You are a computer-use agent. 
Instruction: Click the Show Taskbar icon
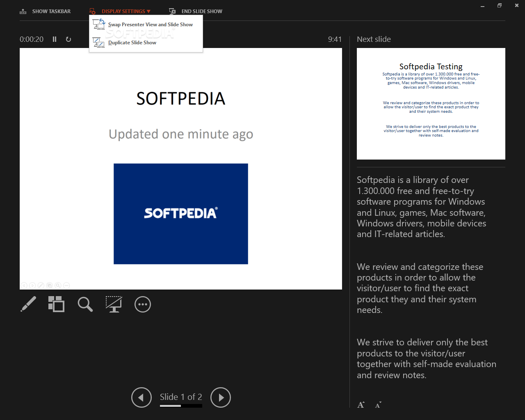(23, 11)
